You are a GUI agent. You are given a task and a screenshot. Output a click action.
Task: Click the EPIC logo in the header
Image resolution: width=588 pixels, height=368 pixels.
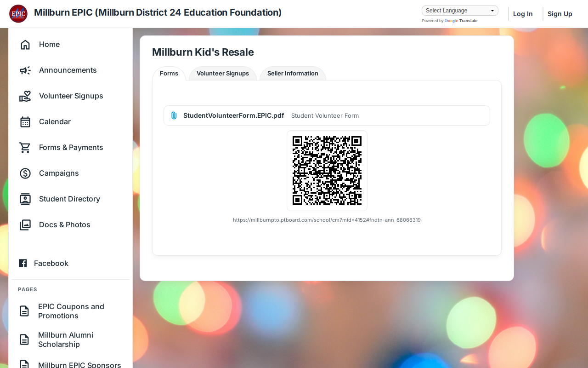click(18, 13)
